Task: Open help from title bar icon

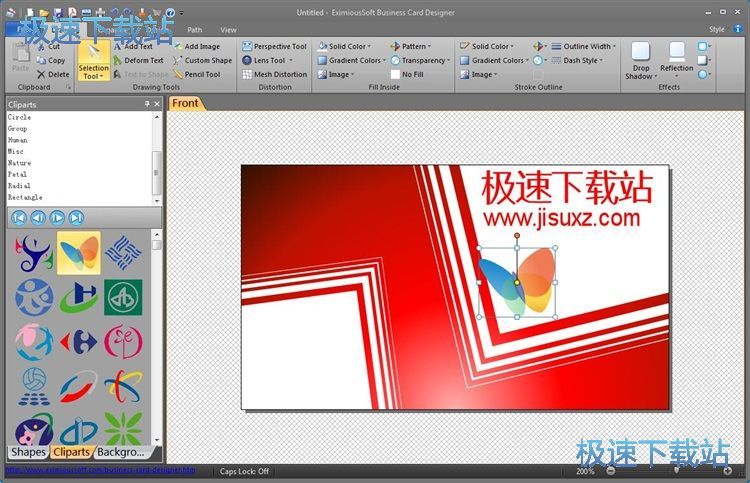Action: (170, 12)
